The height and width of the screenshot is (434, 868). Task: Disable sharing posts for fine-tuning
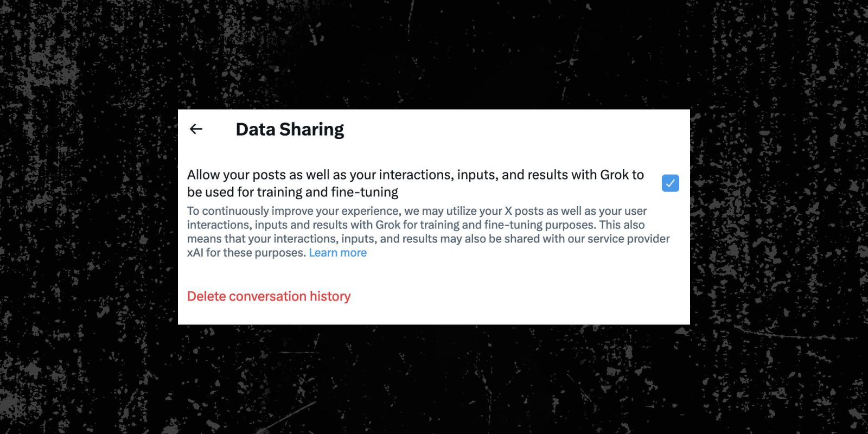[x=670, y=183]
